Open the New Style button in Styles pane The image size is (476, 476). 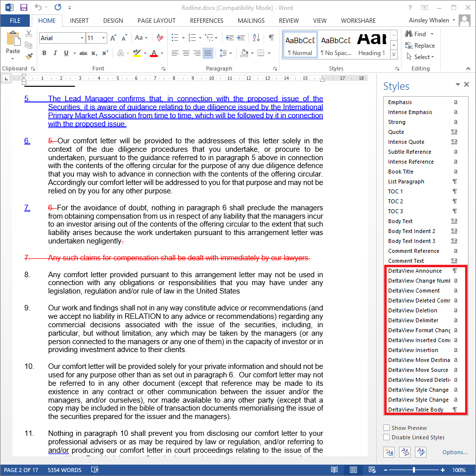[x=389, y=452]
